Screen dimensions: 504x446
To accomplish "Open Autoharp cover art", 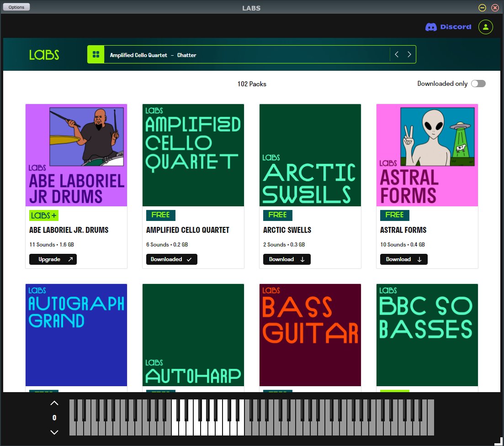I will tap(193, 335).
